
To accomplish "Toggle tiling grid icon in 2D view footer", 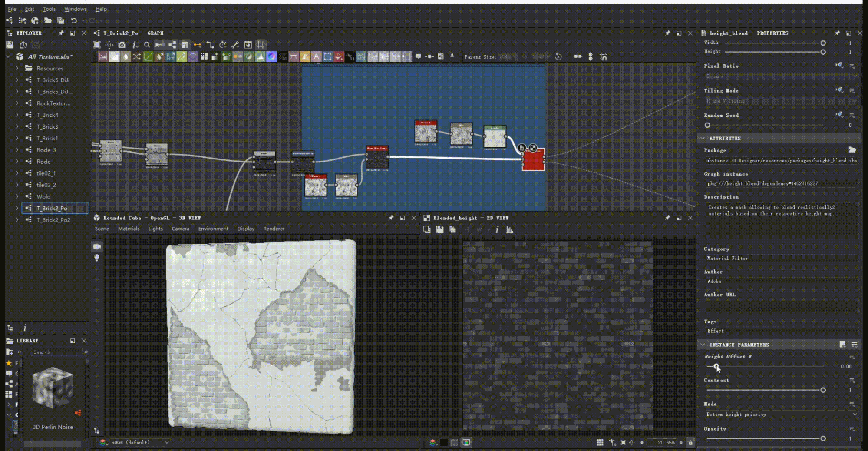I will [x=600, y=442].
